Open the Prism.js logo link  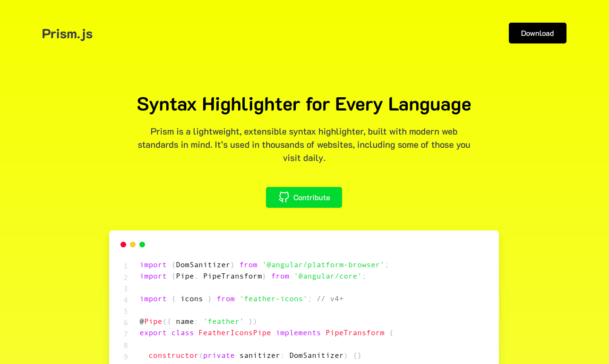pos(67,34)
